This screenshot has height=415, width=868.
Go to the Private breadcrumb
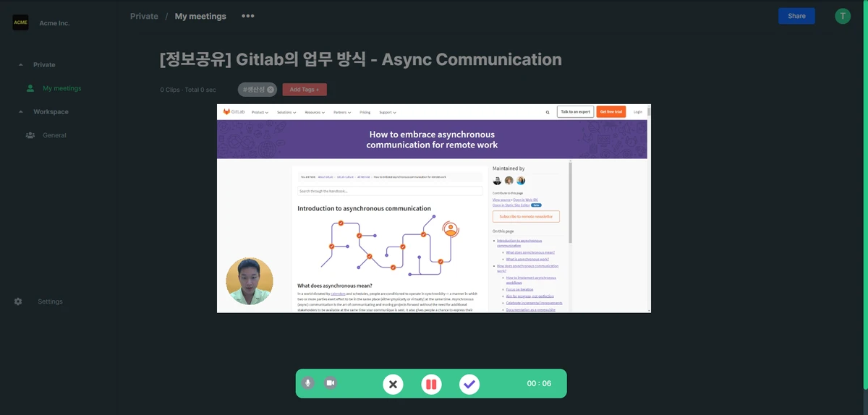click(144, 16)
